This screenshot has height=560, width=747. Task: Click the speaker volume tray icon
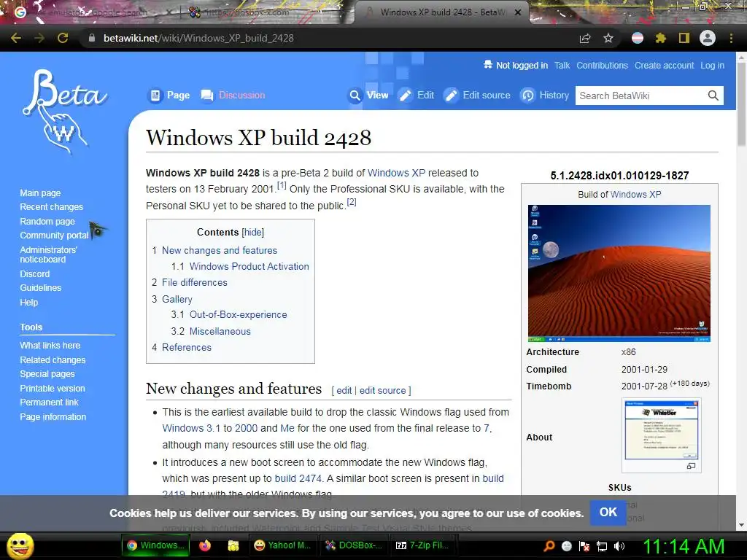pyautogui.click(x=619, y=546)
